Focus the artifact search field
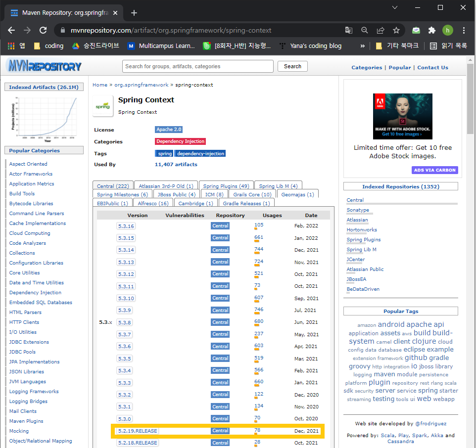 197,66
